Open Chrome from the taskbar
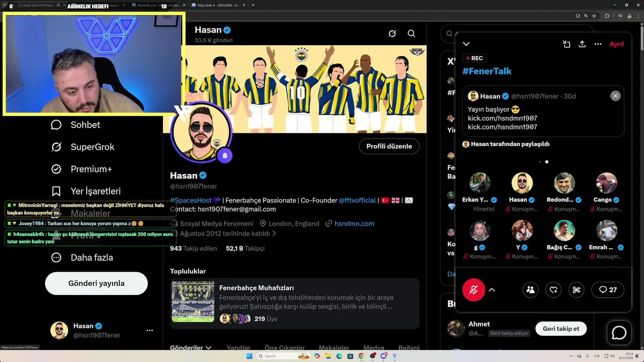 coord(361,356)
